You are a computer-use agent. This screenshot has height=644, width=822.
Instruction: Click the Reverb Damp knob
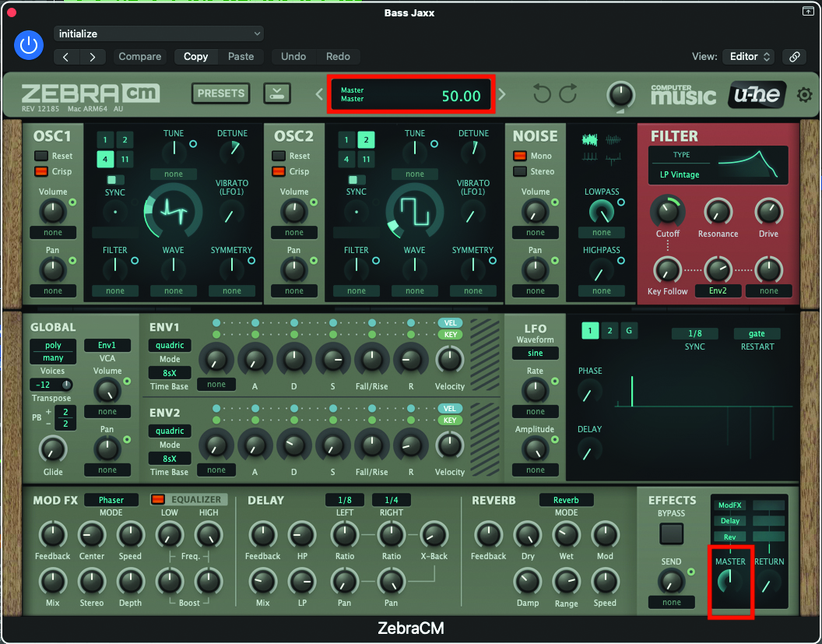click(x=528, y=581)
